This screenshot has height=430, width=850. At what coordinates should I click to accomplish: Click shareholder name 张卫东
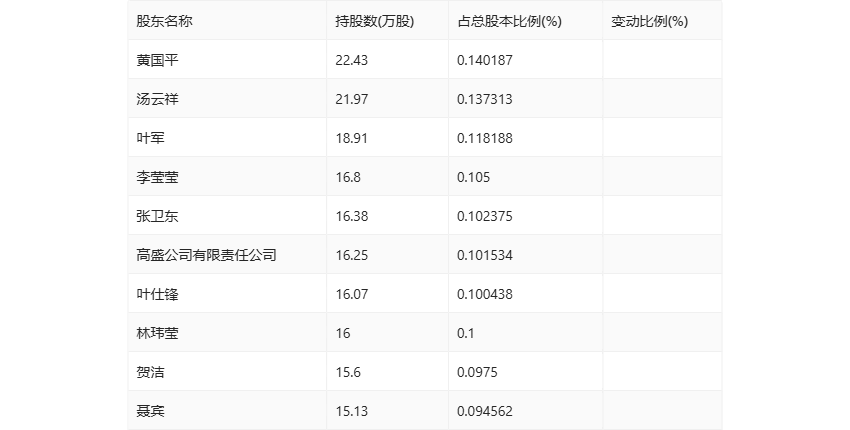pos(157,216)
